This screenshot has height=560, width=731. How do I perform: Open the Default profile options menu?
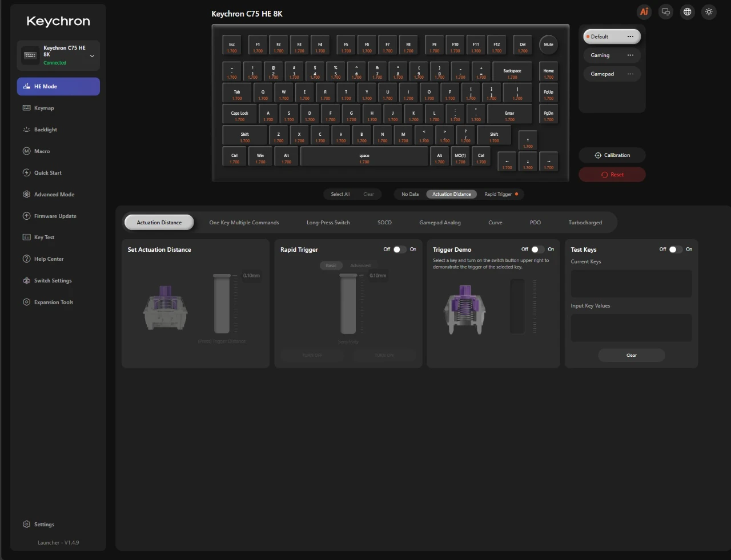(630, 37)
